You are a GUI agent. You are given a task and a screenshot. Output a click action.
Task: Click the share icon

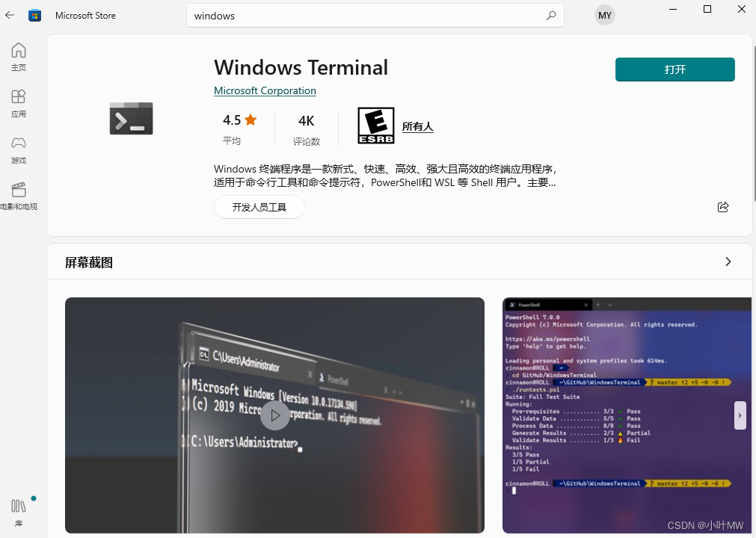tap(723, 207)
